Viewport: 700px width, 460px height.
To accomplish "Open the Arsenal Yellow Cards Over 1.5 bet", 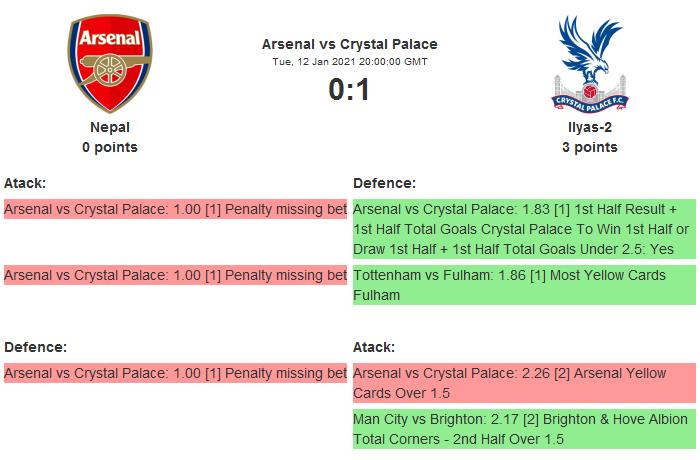I will [x=523, y=383].
